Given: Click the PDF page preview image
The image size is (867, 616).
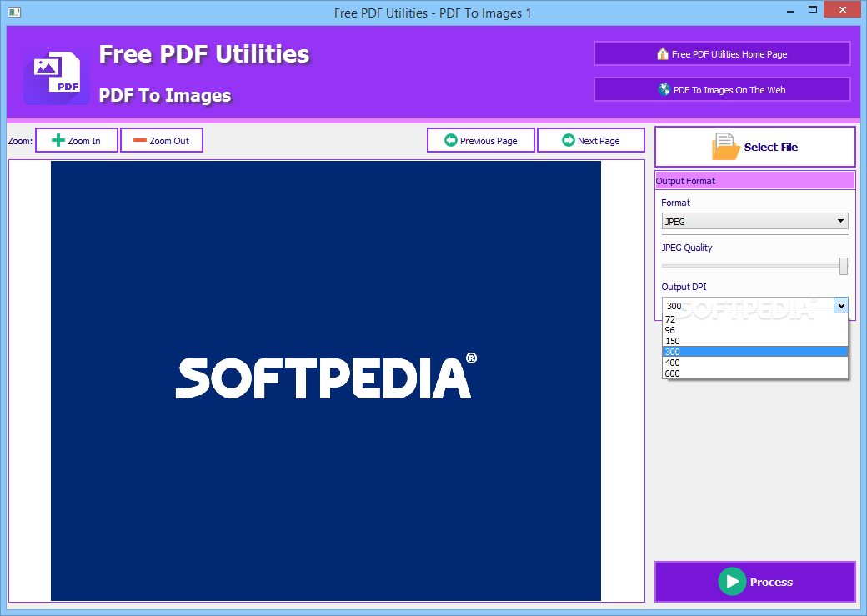Looking at the screenshot, I should pos(326,380).
